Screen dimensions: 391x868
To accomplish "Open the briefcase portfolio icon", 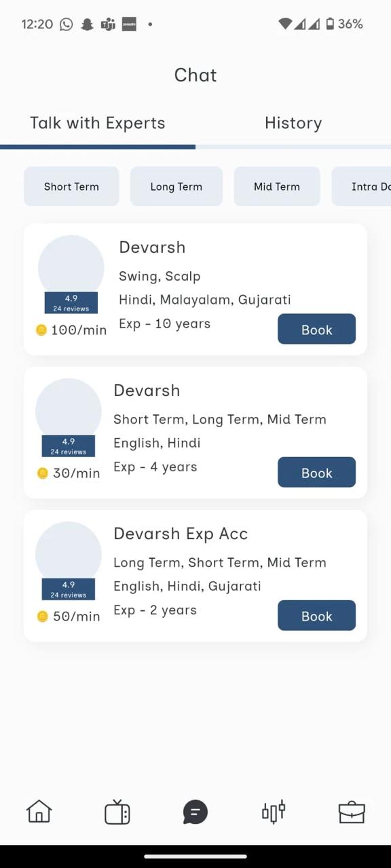I will [352, 812].
